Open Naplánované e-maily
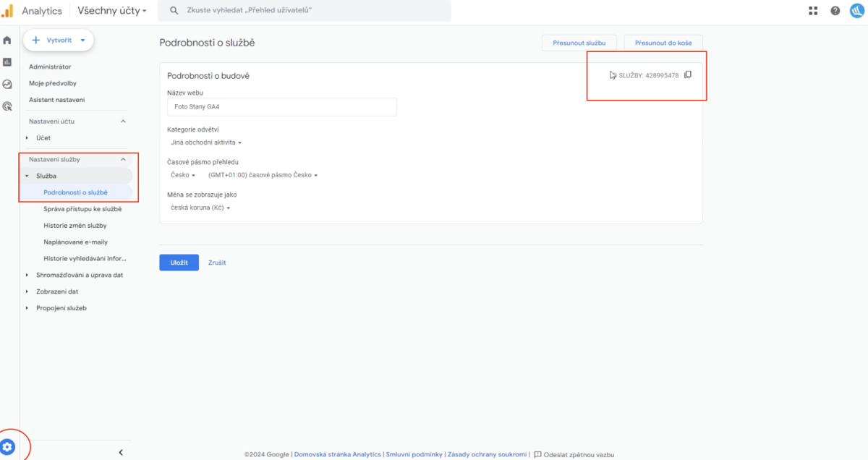The image size is (868, 460). coord(75,242)
